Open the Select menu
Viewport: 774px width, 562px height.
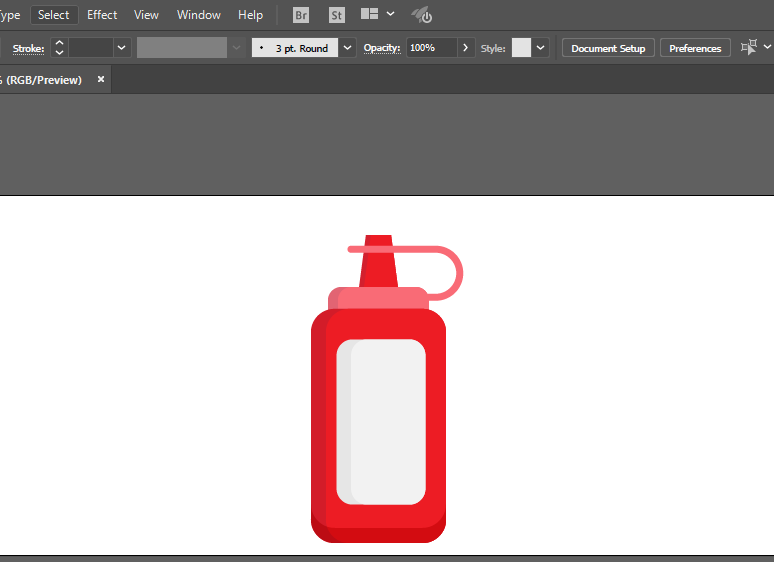click(x=54, y=15)
